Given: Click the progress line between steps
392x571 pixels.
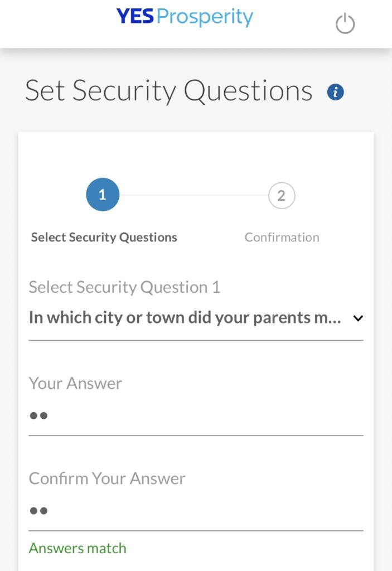Looking at the screenshot, I should coord(194,195).
